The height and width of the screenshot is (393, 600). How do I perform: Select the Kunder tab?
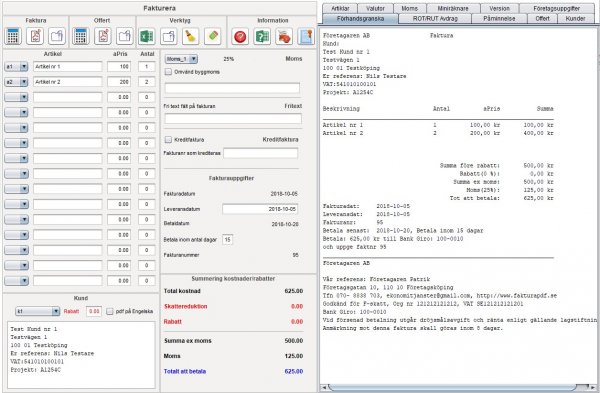[576, 18]
